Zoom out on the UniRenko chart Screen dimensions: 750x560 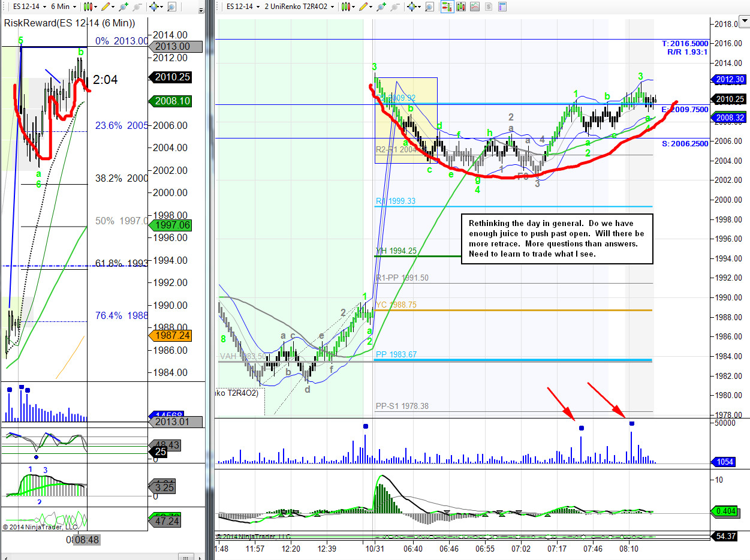(x=396, y=7)
